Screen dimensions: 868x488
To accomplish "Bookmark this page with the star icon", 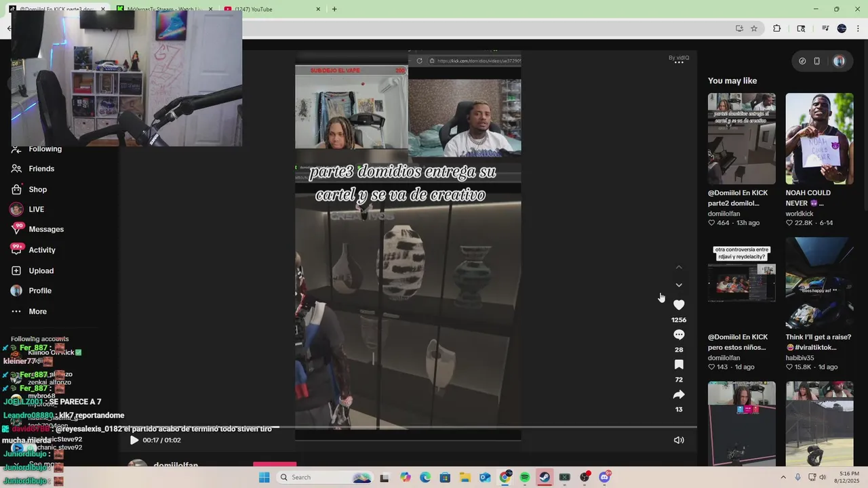I will click(x=754, y=28).
